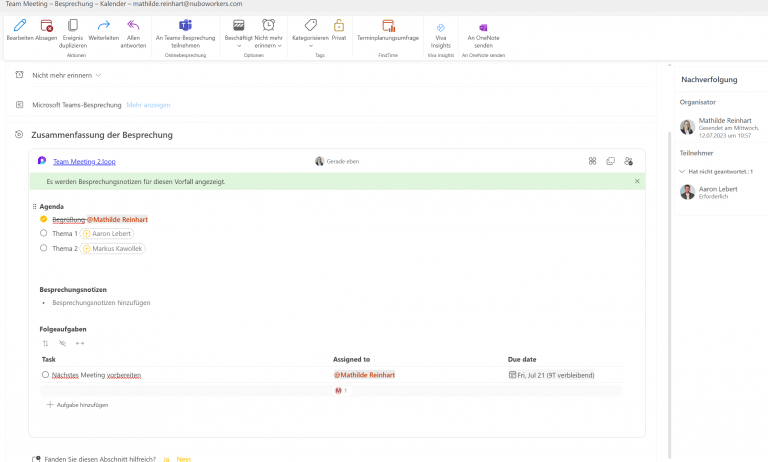Dismiss the green notification banner
Viewport: 768px width, 462px height.
(637, 181)
